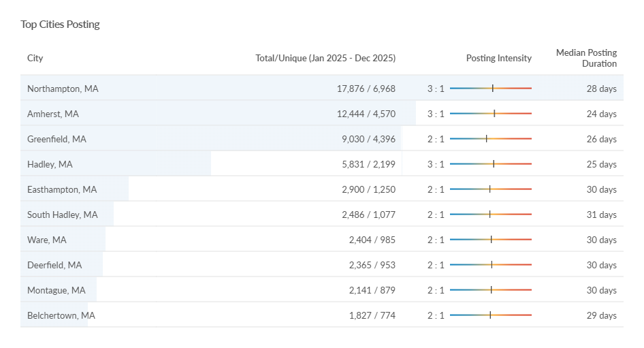Click the Top Cities Posting title
Screen dimensions: 644x348
[x=60, y=25]
